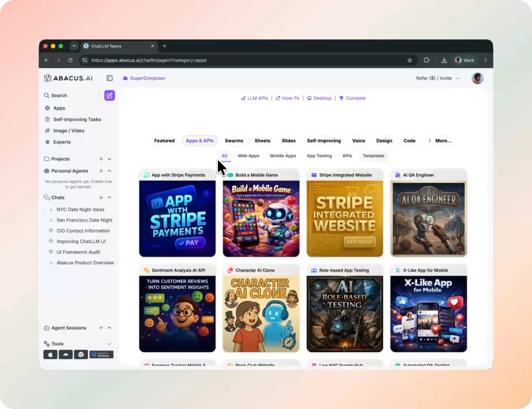Toggle the sidebar collapse icon
Screen dimensions: 532x409
pyautogui.click(x=109, y=78)
